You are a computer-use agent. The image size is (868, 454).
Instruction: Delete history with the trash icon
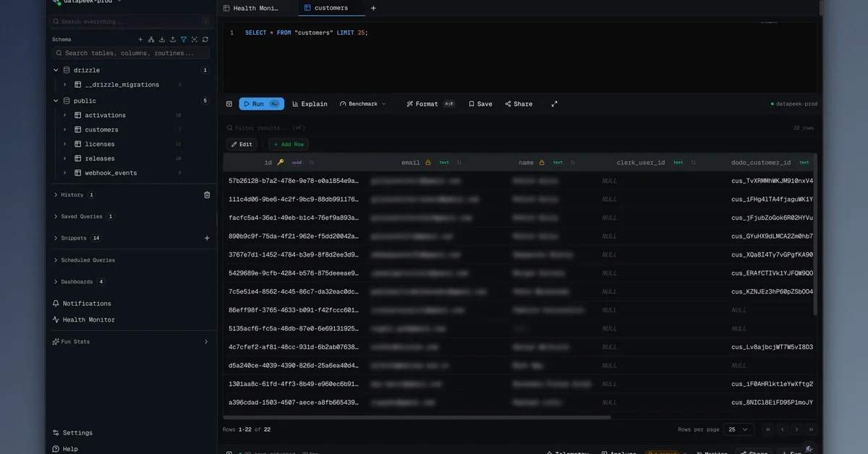[x=207, y=195]
